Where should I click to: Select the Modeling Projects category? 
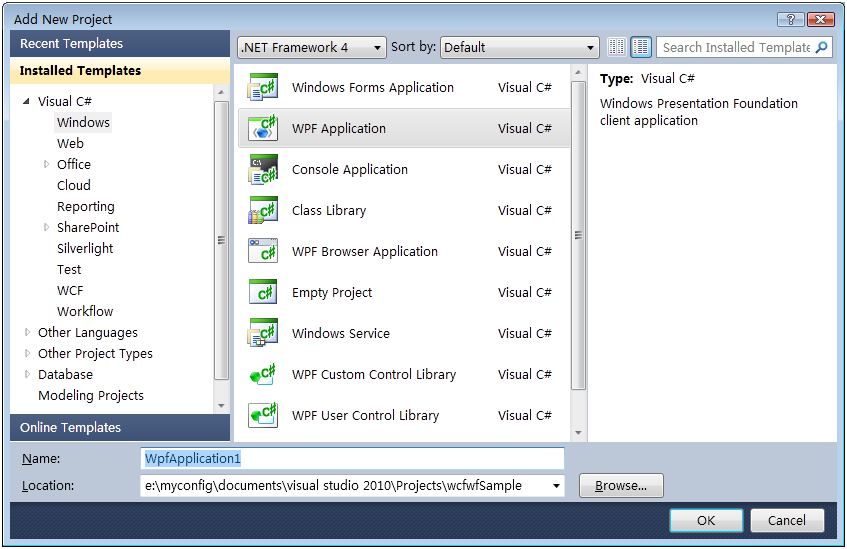pos(91,396)
